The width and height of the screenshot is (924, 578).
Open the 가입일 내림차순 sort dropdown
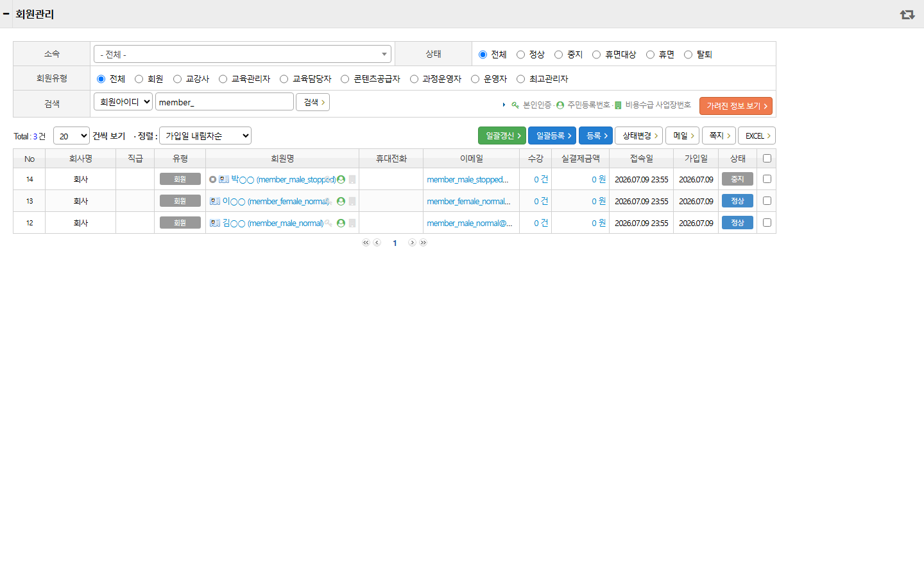[205, 136]
